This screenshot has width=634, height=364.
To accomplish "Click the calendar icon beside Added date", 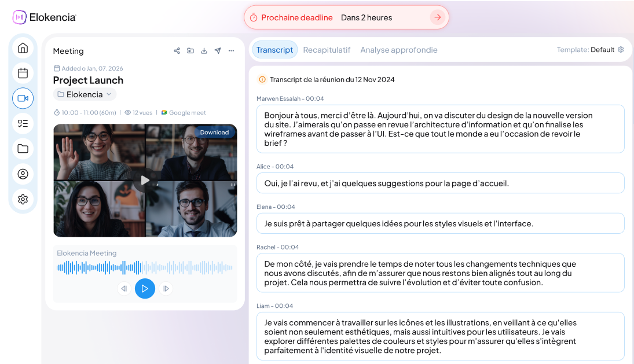I will (57, 68).
